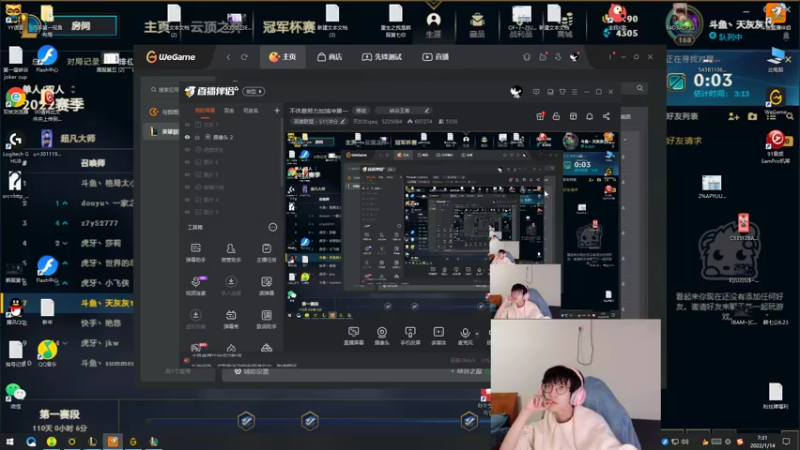Viewport: 800px width, 450px height.
Task: Click the 修改 button next to stream title
Action: click(x=361, y=110)
